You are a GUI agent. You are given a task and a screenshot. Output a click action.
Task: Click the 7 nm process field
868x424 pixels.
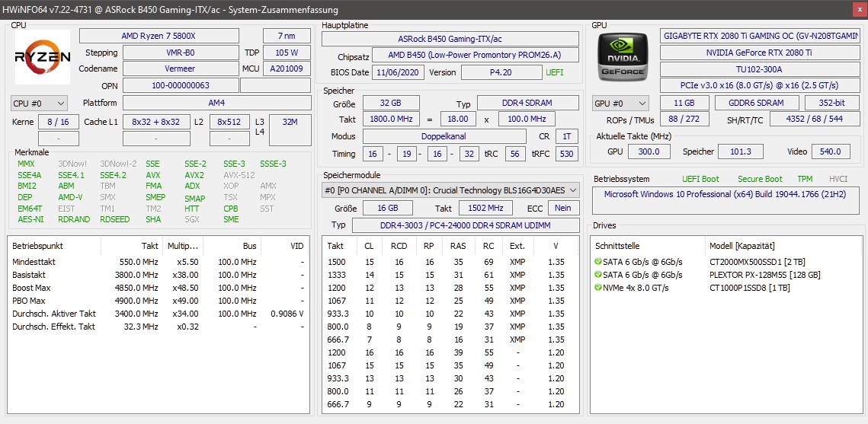coord(287,36)
